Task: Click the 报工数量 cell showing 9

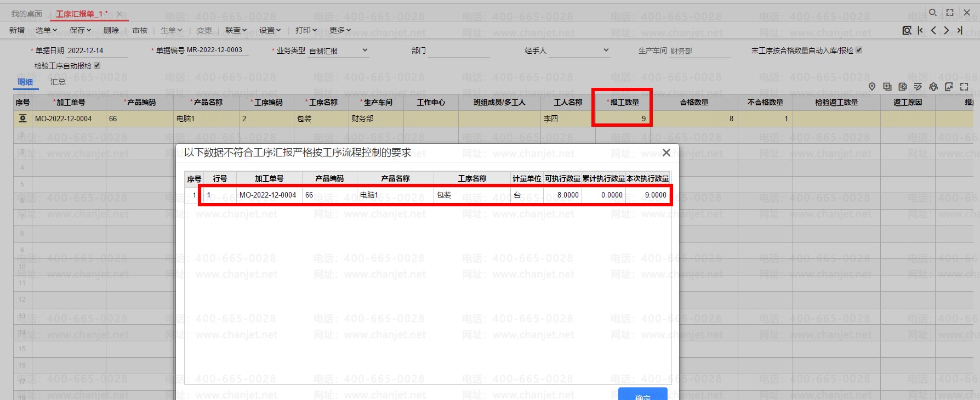Action: 622,119
